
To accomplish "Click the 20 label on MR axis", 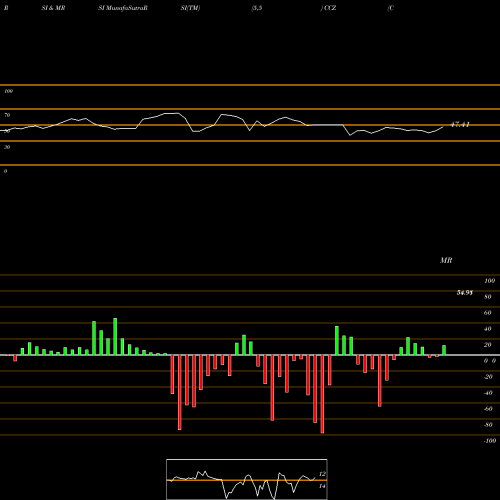I will click(x=488, y=345).
